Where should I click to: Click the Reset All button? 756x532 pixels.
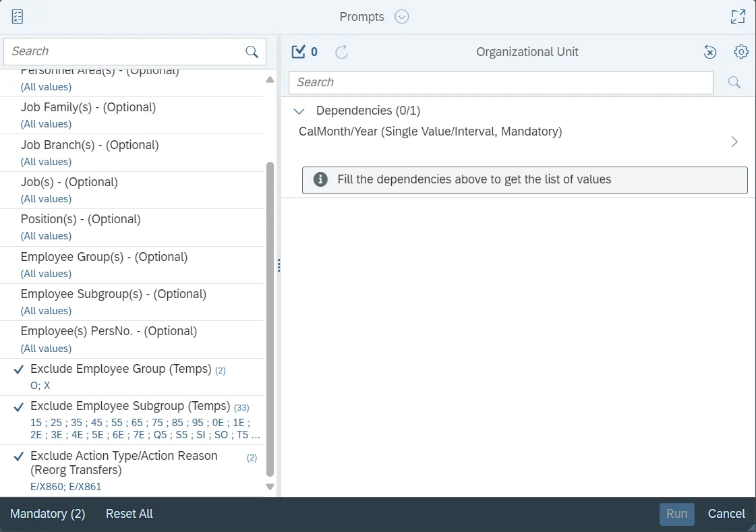point(129,514)
